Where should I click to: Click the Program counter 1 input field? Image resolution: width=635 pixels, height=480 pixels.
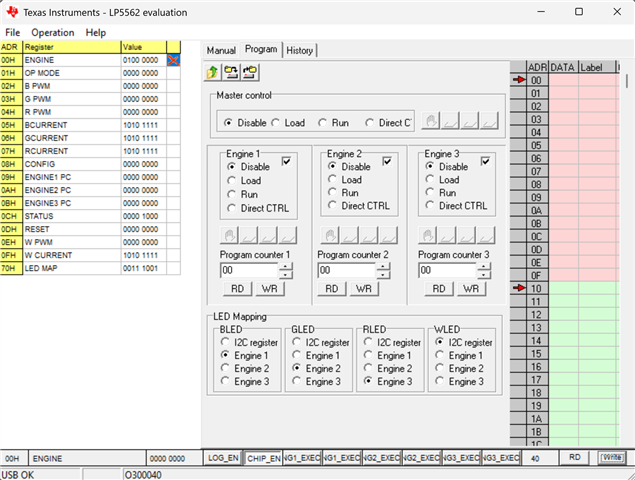click(x=249, y=271)
